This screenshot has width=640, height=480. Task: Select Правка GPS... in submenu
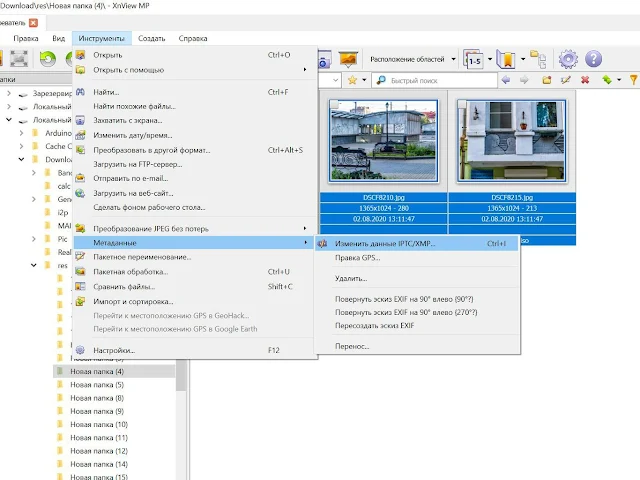[x=417, y=258]
